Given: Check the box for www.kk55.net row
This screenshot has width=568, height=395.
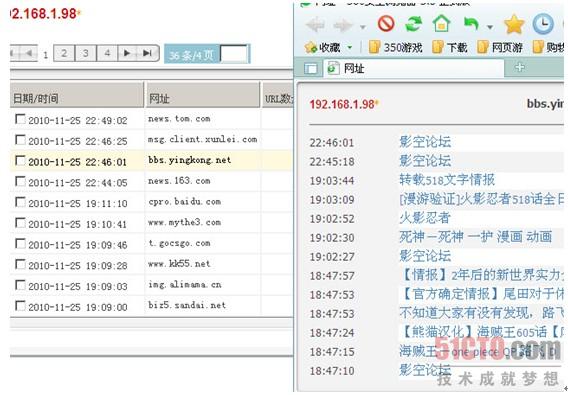Looking at the screenshot, I should (x=21, y=264).
